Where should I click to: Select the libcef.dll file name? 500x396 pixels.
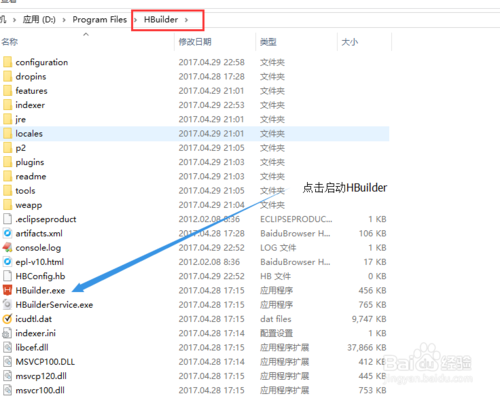32,347
